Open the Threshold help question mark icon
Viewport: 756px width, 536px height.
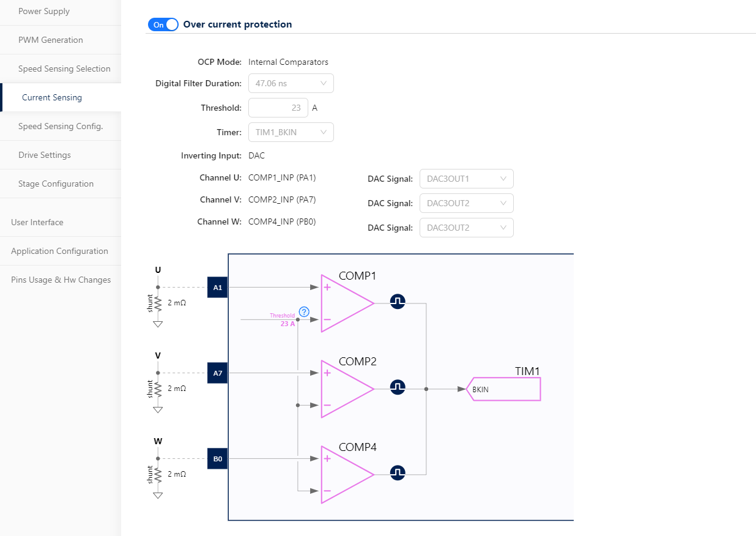304,312
